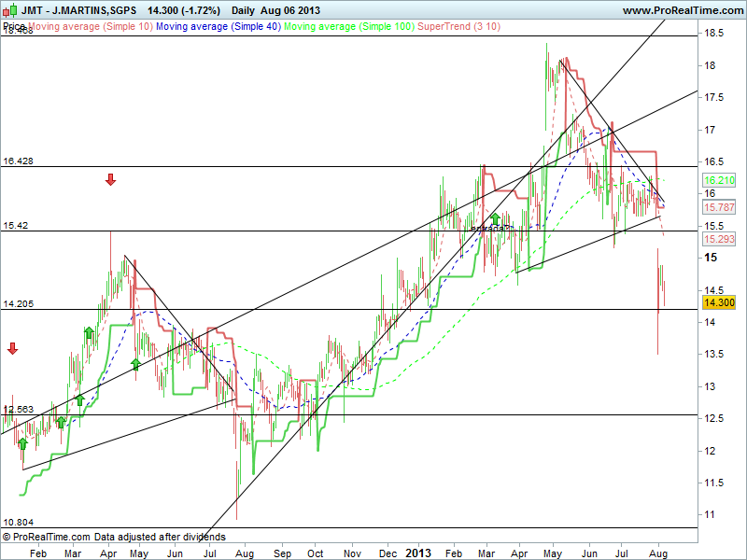The image size is (747, 560).
Task: Click the '16.428' horizontal level label
Action: click(18, 161)
